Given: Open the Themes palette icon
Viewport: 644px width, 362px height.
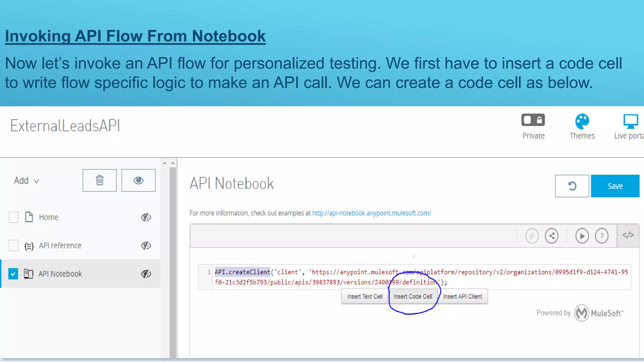Looking at the screenshot, I should 582,121.
